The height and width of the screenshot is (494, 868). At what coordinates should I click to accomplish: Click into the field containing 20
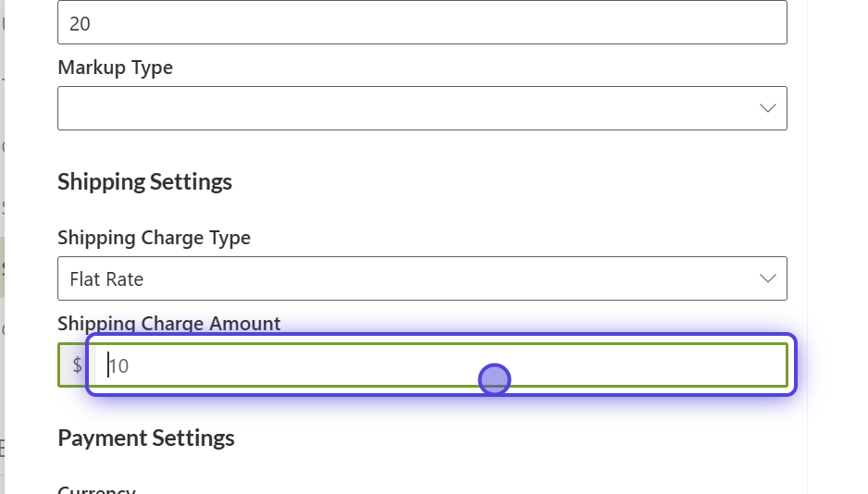click(422, 23)
